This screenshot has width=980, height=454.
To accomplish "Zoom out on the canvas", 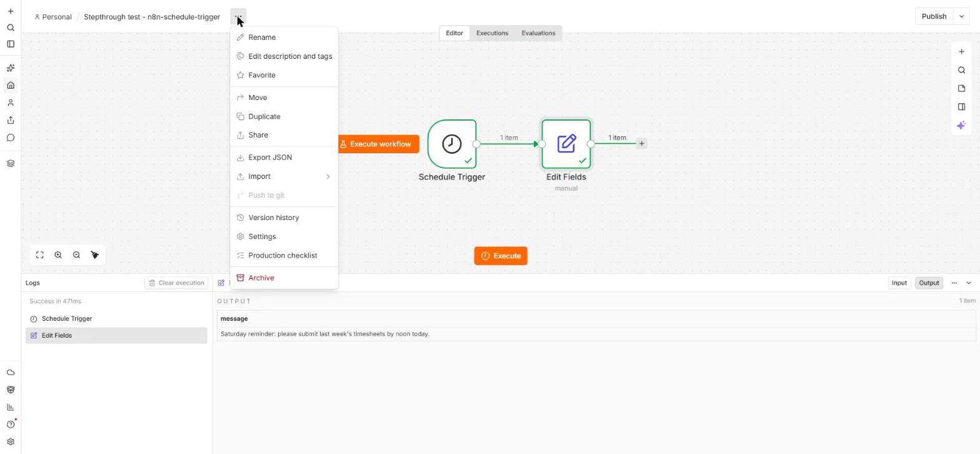I will (76, 255).
